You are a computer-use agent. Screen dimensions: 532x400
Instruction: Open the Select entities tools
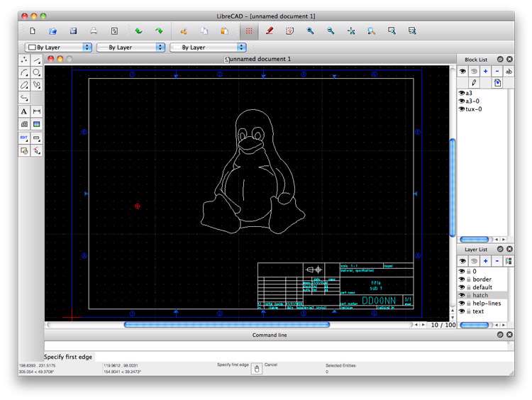coord(37,150)
